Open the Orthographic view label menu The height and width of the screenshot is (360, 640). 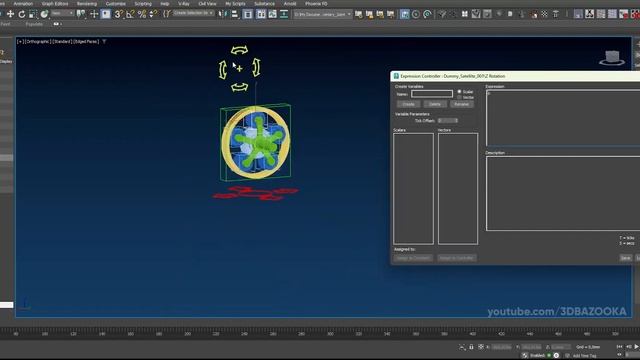pyautogui.click(x=38, y=42)
